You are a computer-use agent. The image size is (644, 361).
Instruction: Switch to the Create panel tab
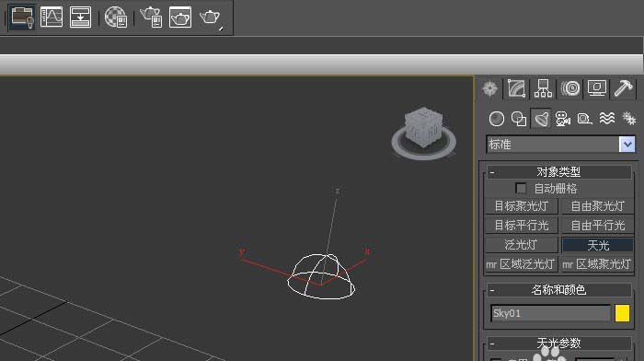click(x=490, y=88)
